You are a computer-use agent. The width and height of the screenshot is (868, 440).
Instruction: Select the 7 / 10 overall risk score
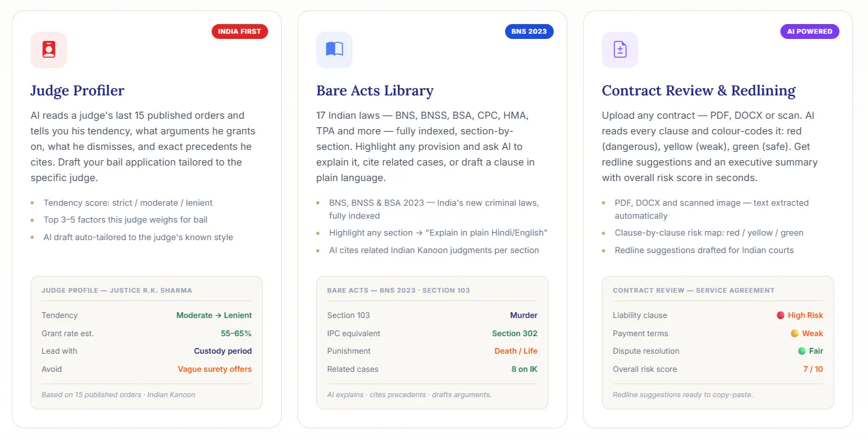(x=813, y=369)
